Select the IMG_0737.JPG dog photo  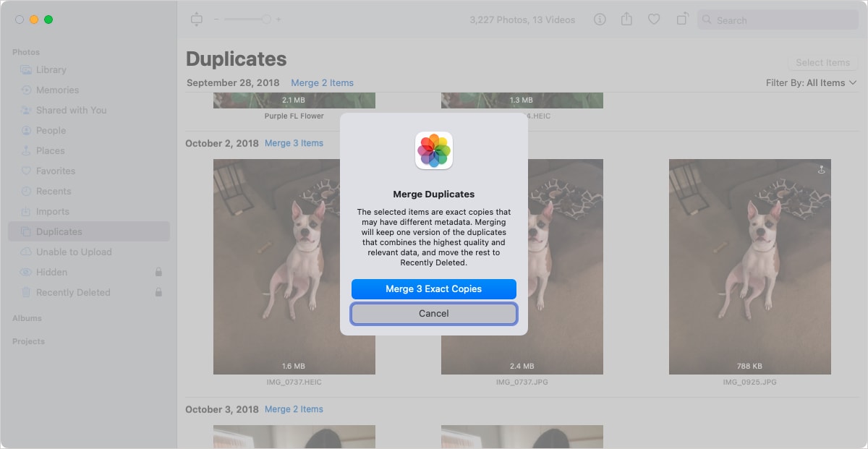pos(522,266)
